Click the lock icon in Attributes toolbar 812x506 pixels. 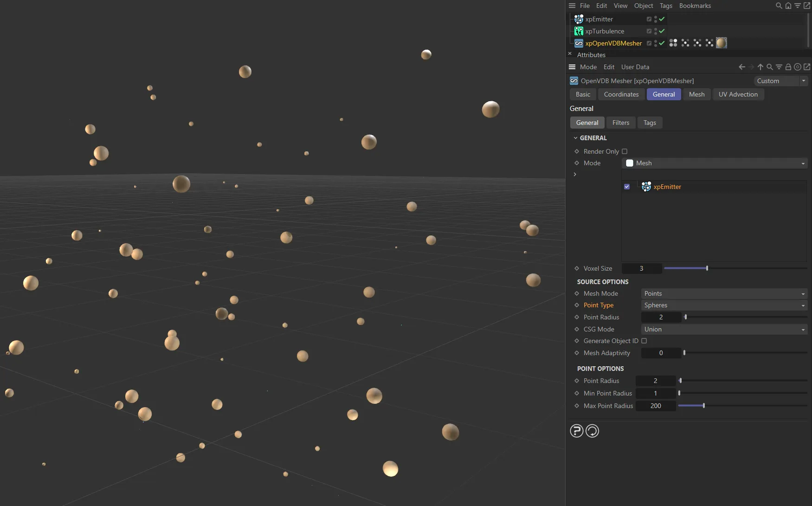point(788,67)
